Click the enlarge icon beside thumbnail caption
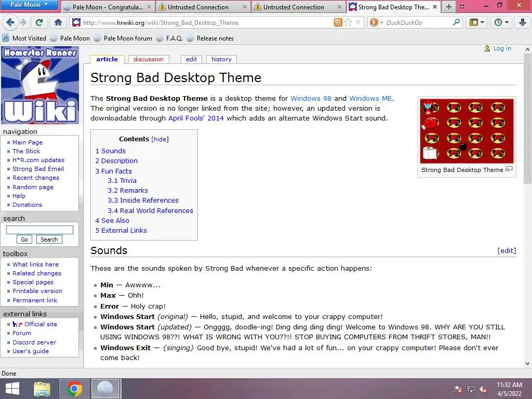Viewport: 532px width, 399px height. point(509,169)
